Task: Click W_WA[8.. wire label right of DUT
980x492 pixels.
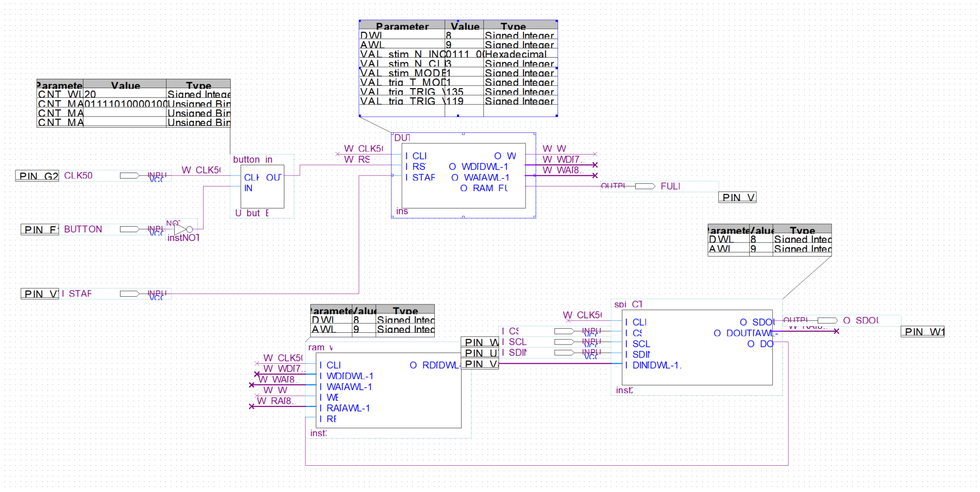Action: pyautogui.click(x=564, y=170)
